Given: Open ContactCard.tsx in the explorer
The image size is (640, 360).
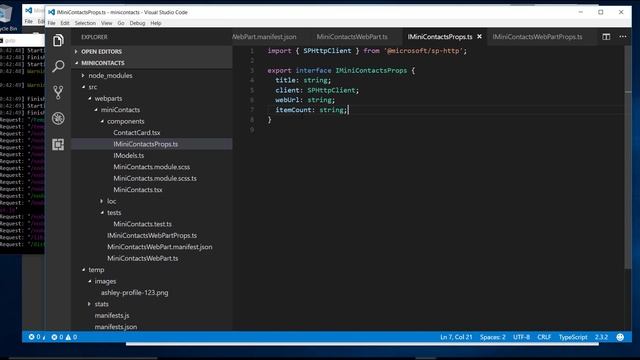Looking at the screenshot, I should click(137, 133).
